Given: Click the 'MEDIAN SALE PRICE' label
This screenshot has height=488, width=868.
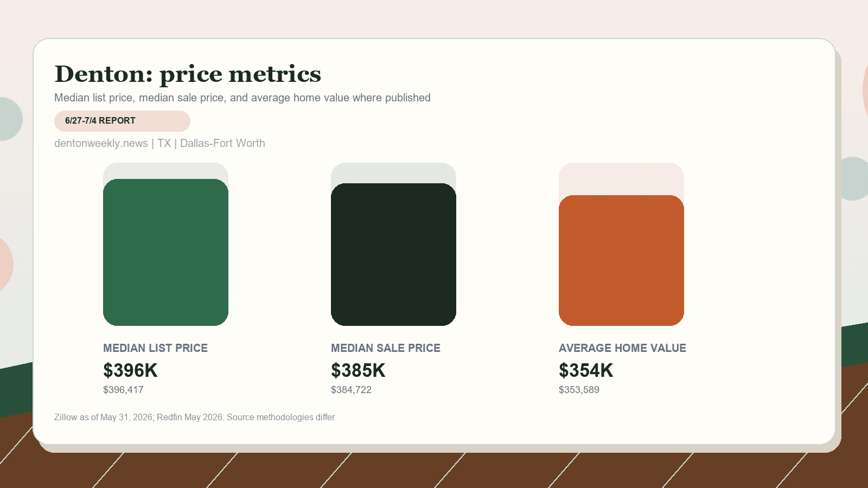Looking at the screenshot, I should pos(386,348).
